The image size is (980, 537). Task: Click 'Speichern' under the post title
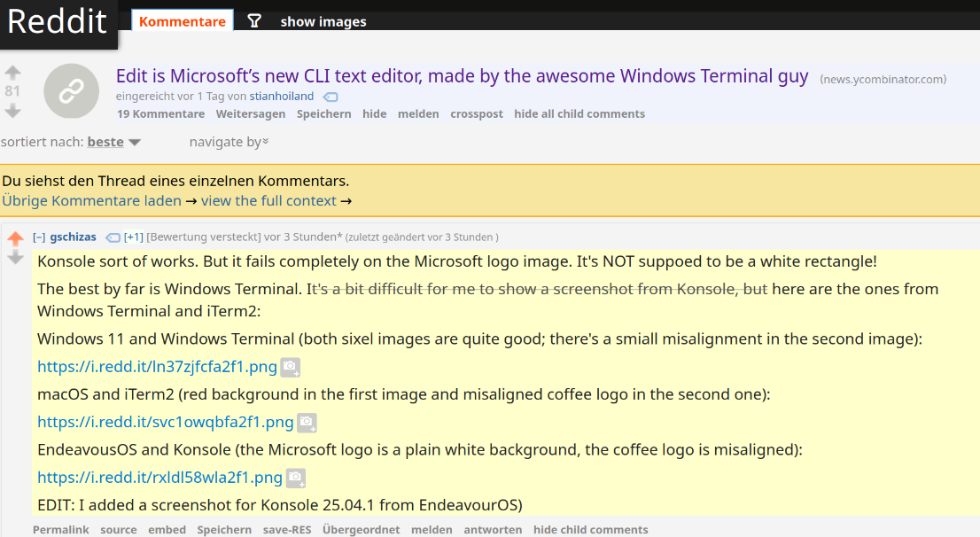coord(323,113)
